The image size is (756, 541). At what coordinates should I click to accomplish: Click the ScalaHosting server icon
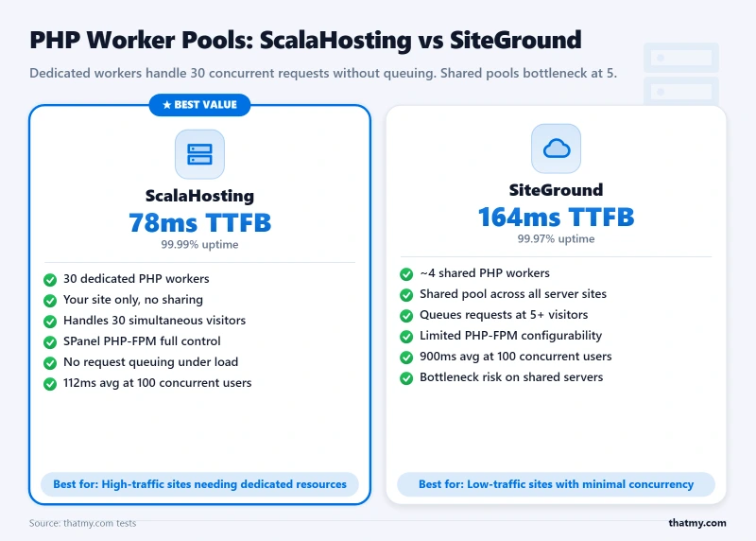coord(199,154)
